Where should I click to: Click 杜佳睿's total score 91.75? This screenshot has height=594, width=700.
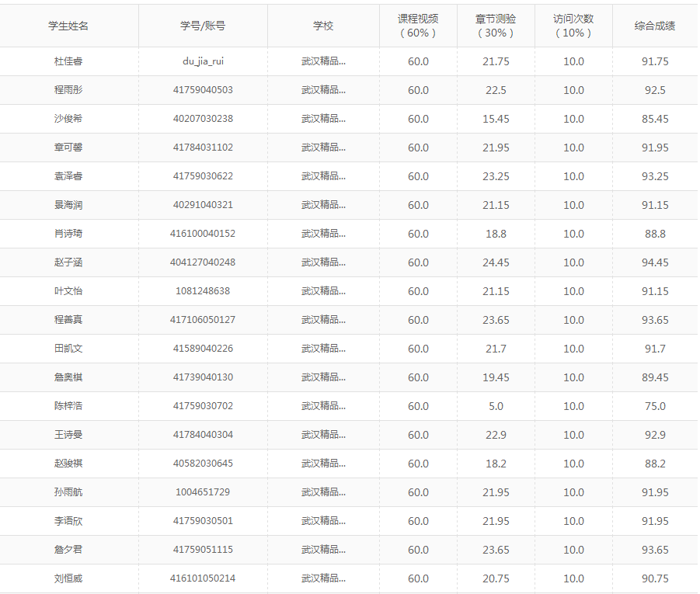[656, 61]
